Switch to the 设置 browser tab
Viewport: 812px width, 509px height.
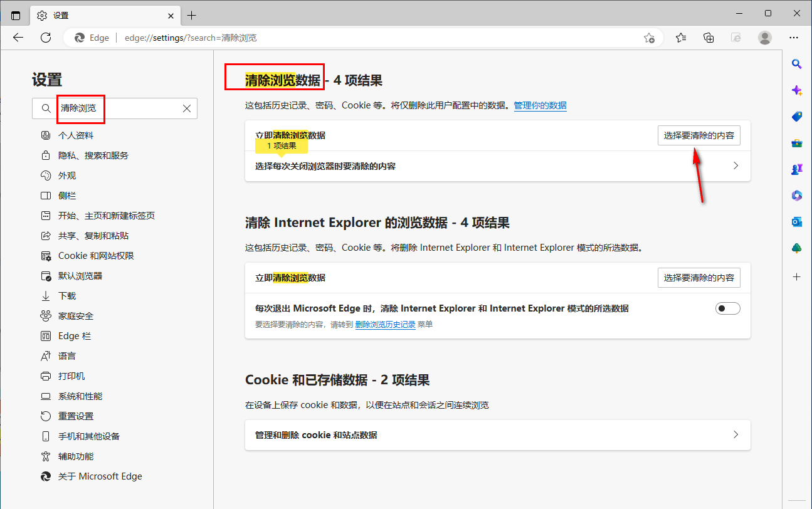point(94,15)
